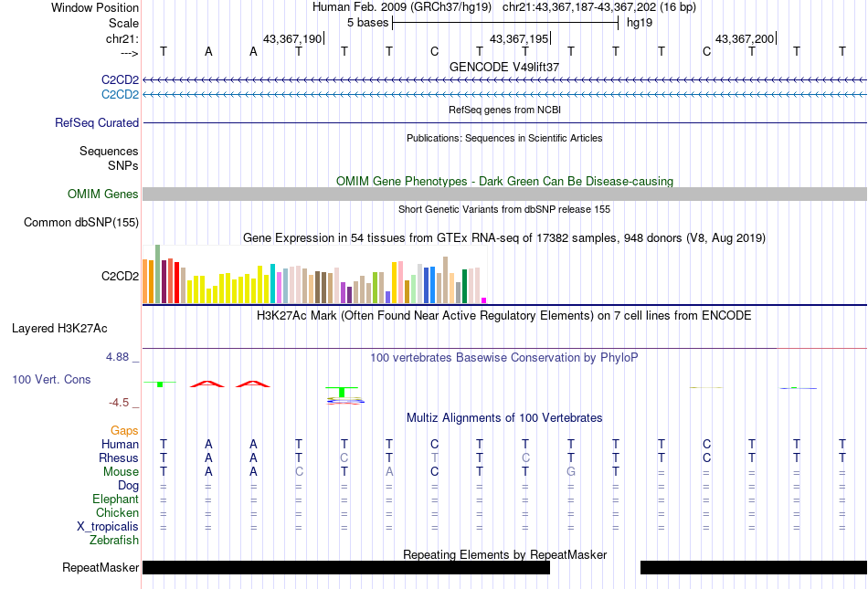Screen dimensions: 868x589
Task: Click the Gaps row label
Action: coord(124,430)
